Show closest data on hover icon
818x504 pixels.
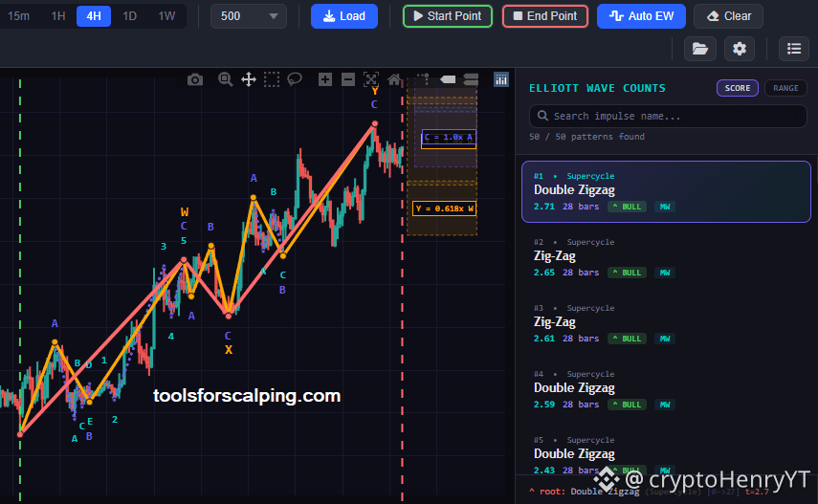tap(448, 79)
